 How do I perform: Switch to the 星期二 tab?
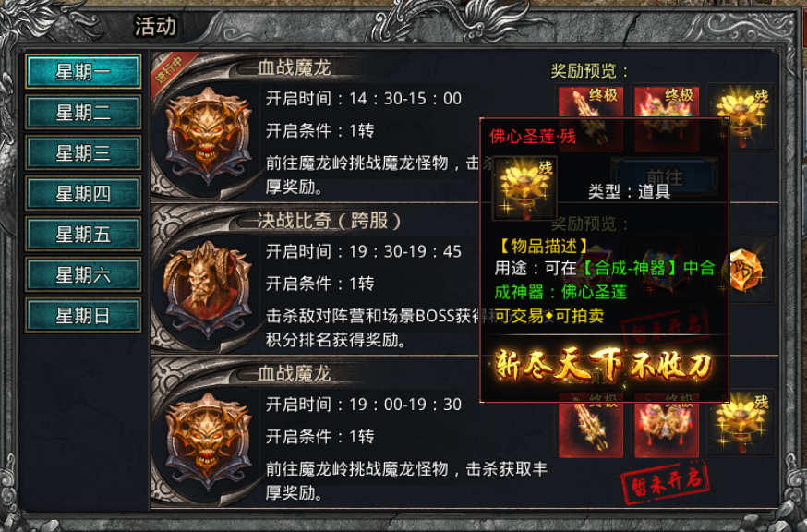pos(83,112)
